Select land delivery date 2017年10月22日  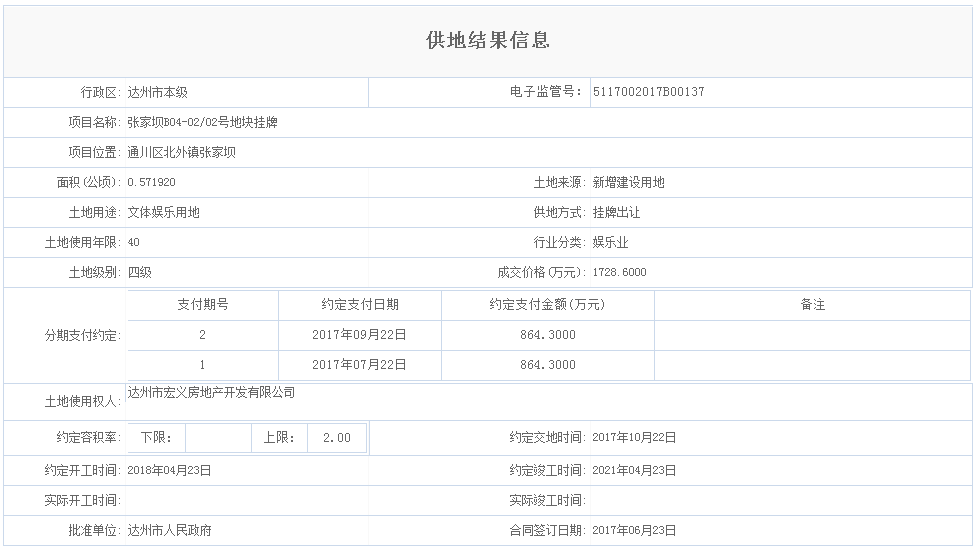[634, 437]
